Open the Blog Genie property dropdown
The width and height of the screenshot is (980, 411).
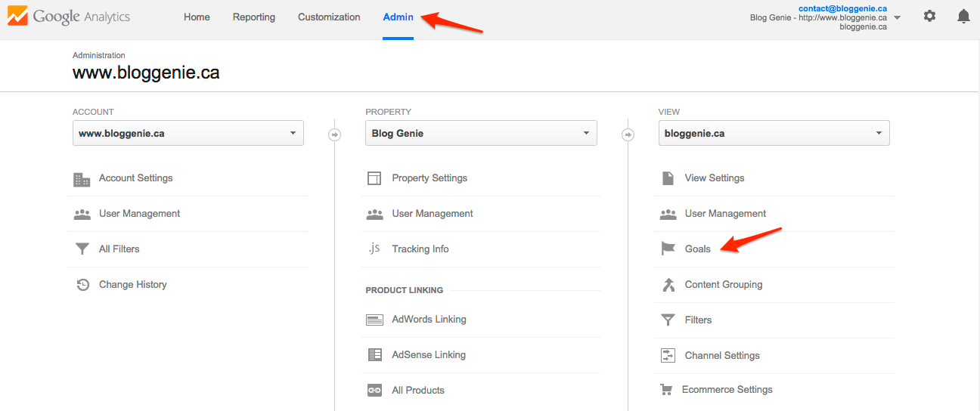click(481, 133)
